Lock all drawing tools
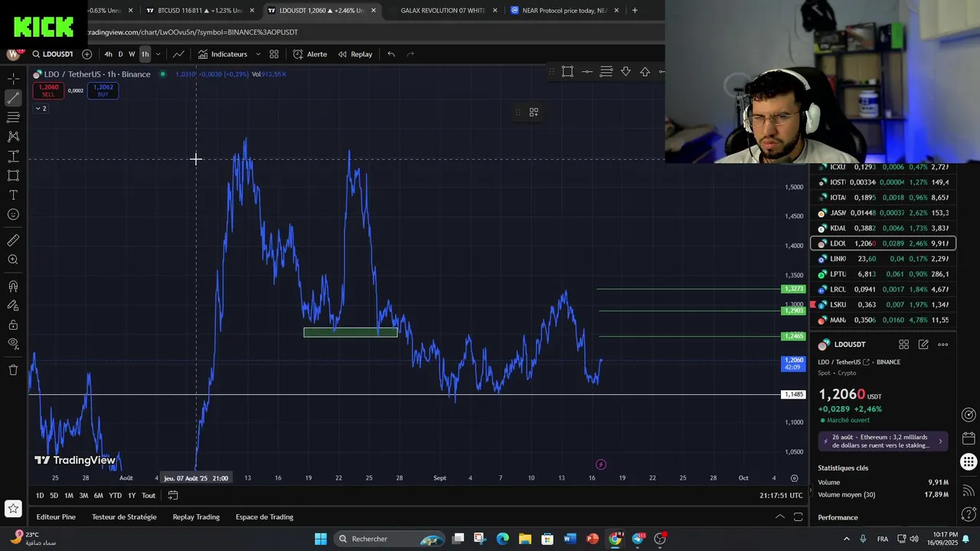Screen dimensions: 980x551 pyautogui.click(x=13, y=325)
